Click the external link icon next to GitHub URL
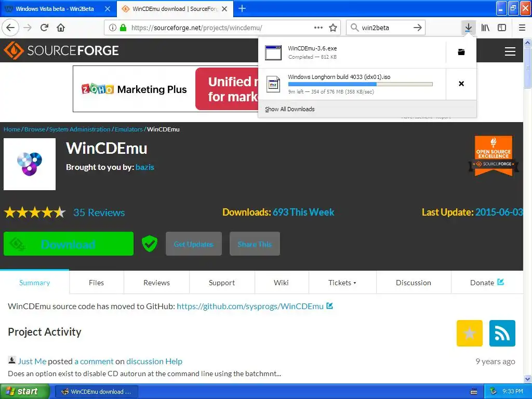The height and width of the screenshot is (399, 532). pos(329,305)
